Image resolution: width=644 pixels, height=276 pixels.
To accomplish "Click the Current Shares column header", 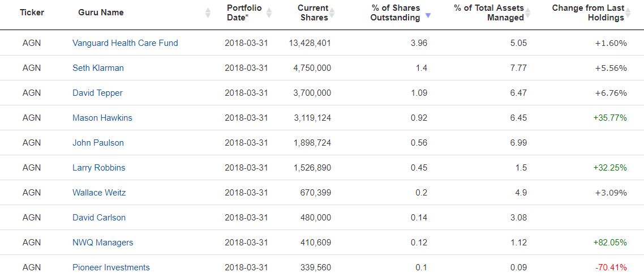I will click(x=313, y=12).
